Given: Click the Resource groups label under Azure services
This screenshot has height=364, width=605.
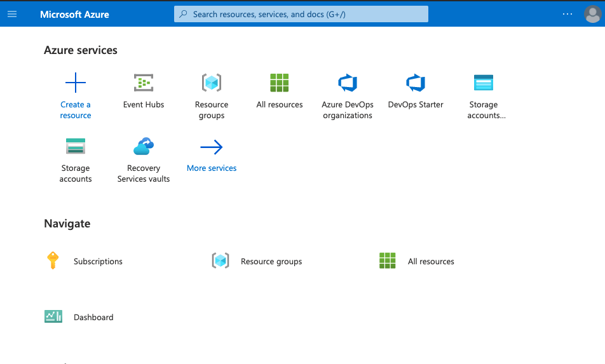Looking at the screenshot, I should coord(212,110).
